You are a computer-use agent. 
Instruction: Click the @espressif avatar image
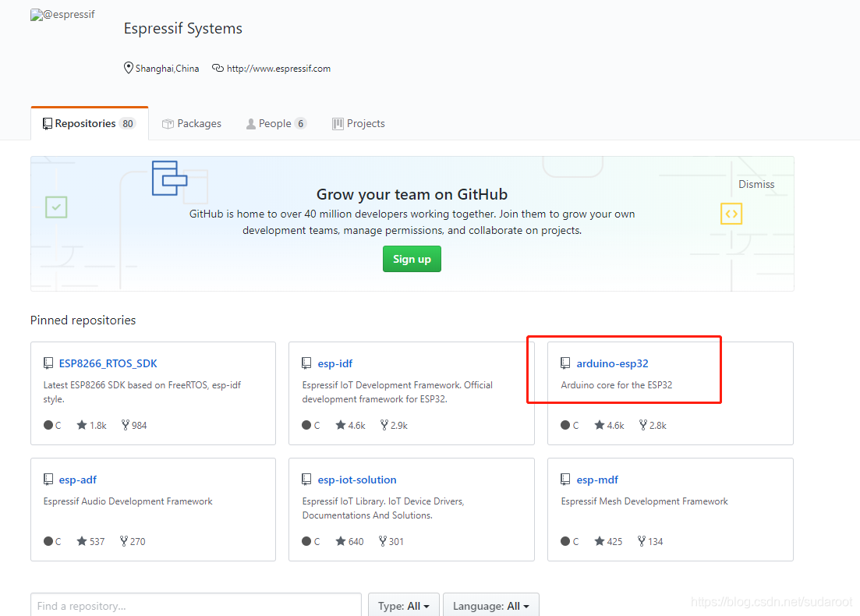point(62,15)
